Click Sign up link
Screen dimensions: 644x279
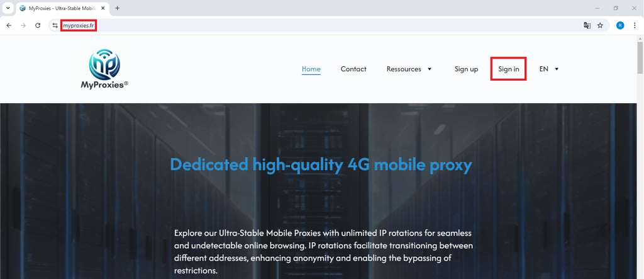pyautogui.click(x=466, y=69)
